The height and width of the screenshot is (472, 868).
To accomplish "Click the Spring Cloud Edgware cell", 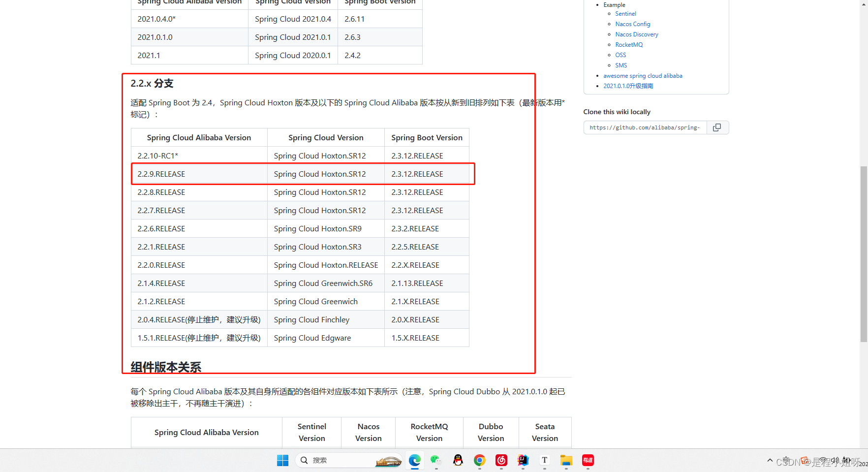I will pos(326,338).
